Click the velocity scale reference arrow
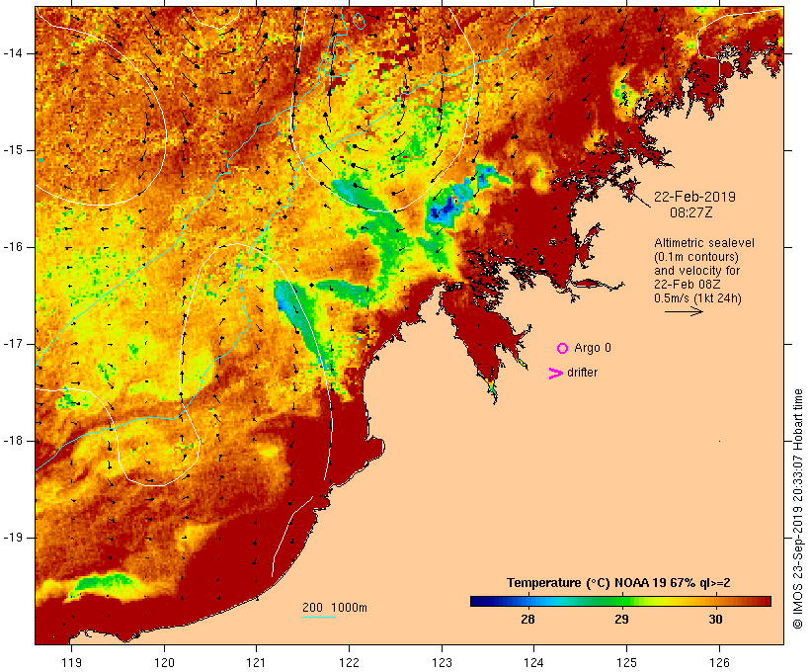 pos(684,311)
